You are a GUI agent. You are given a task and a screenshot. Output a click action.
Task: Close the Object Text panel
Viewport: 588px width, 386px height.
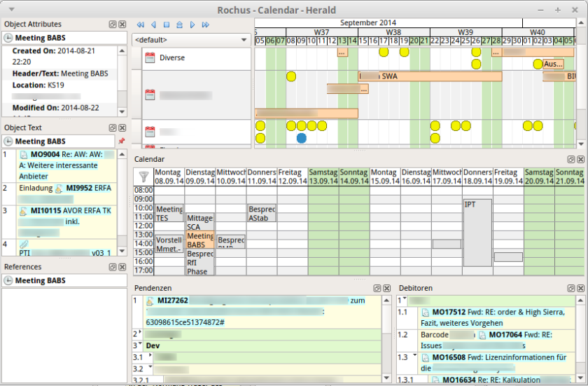[x=122, y=128]
